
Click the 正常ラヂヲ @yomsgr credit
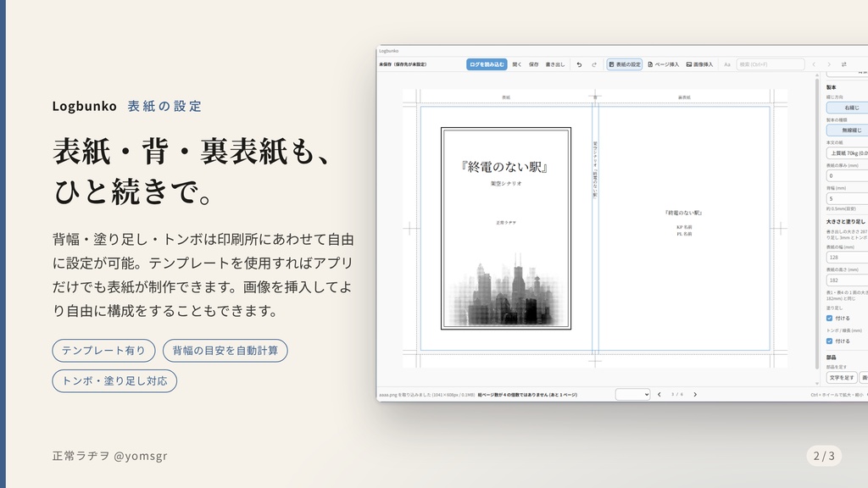click(x=109, y=456)
